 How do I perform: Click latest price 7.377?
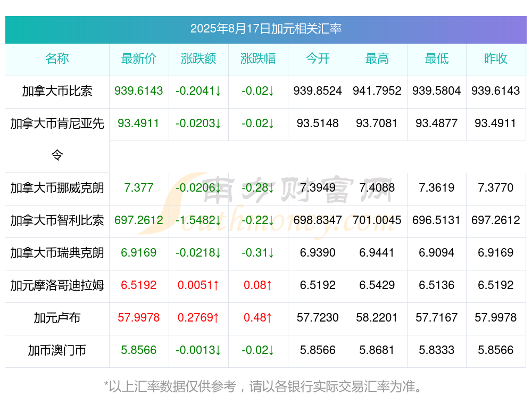click(x=139, y=188)
